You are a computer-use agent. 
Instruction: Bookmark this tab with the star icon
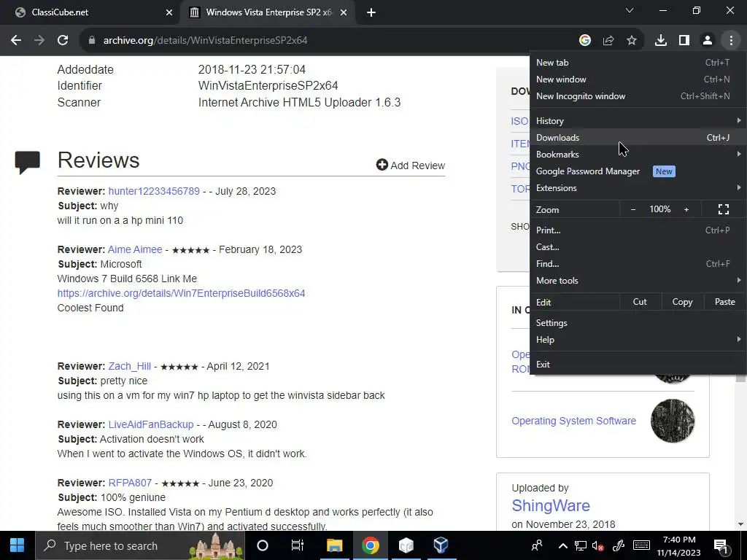(632, 41)
